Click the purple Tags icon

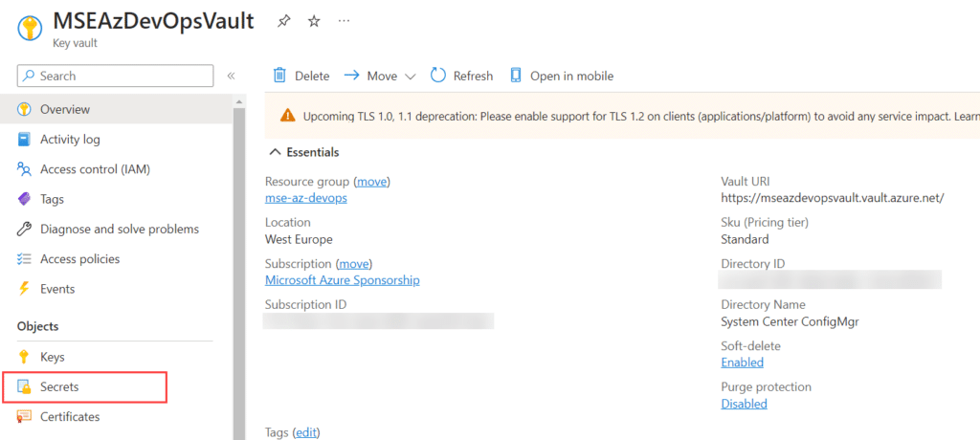[x=24, y=199]
